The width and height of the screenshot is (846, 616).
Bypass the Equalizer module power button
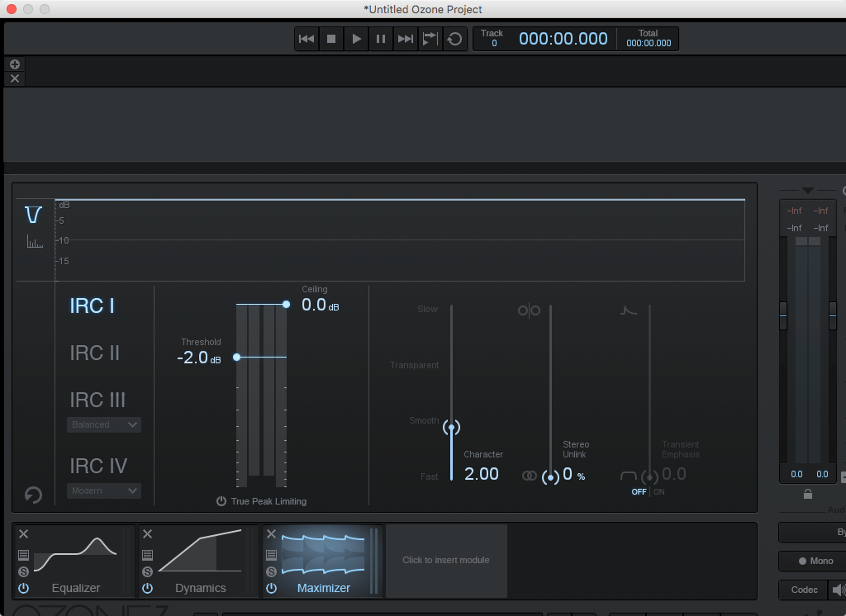click(x=23, y=588)
